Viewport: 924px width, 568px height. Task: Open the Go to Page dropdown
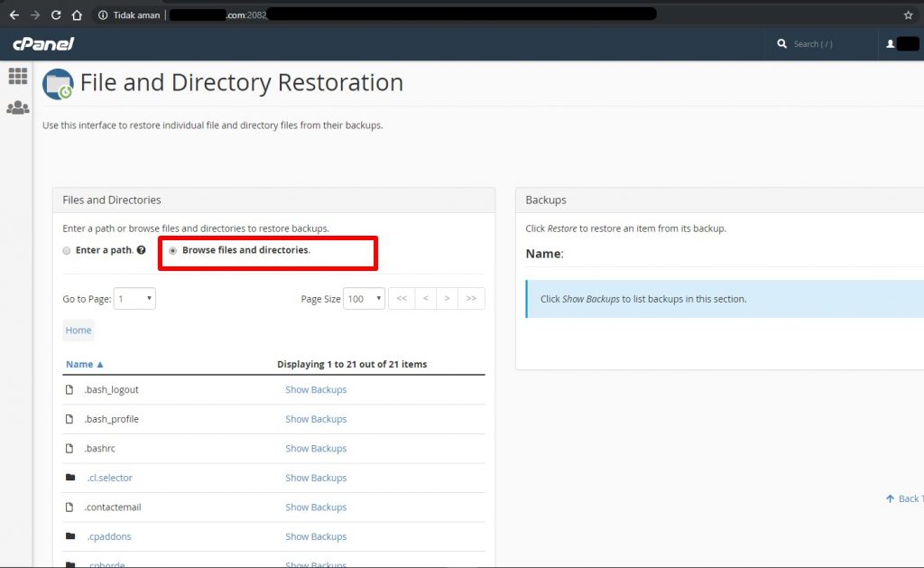[x=134, y=299]
